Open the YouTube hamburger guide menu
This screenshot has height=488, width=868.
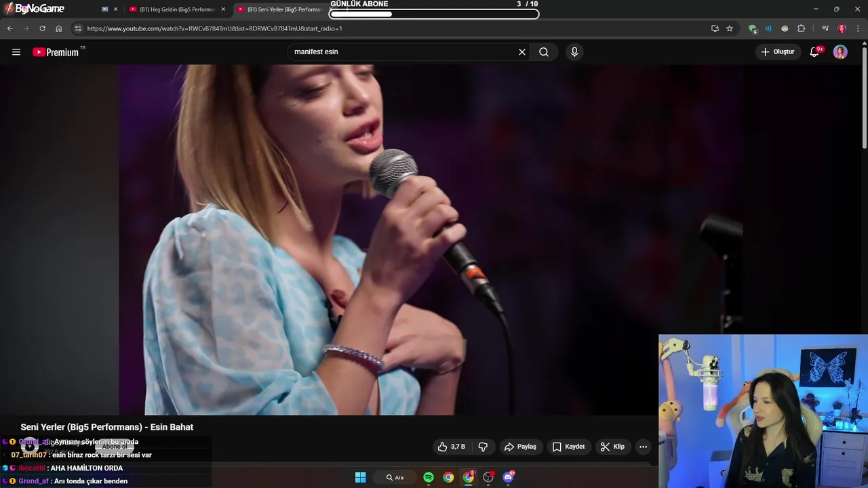pos(16,52)
